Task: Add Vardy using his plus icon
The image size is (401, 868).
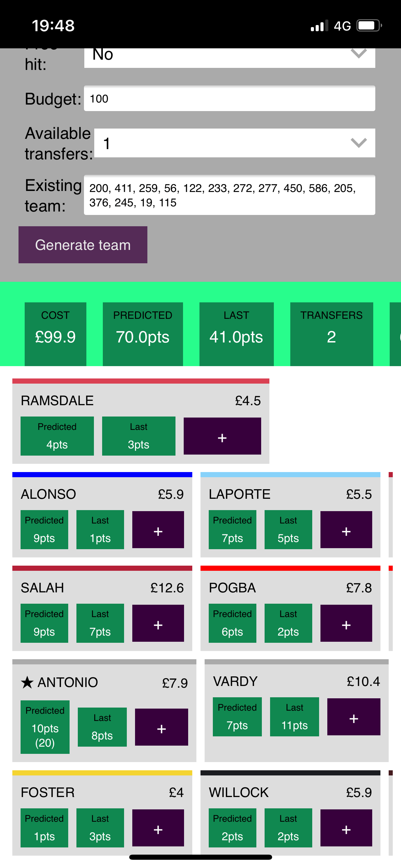Action: click(x=353, y=717)
